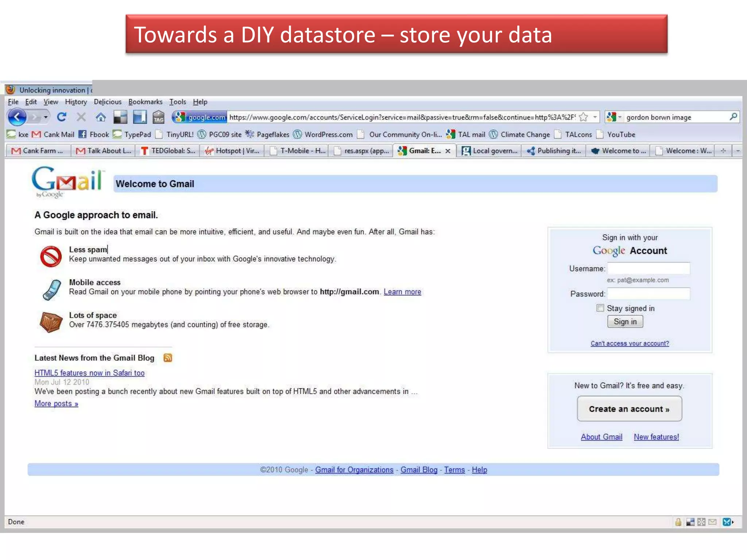Open the Pageflakes bookmark
The width and height of the screenshot is (747, 560).
[267, 135]
